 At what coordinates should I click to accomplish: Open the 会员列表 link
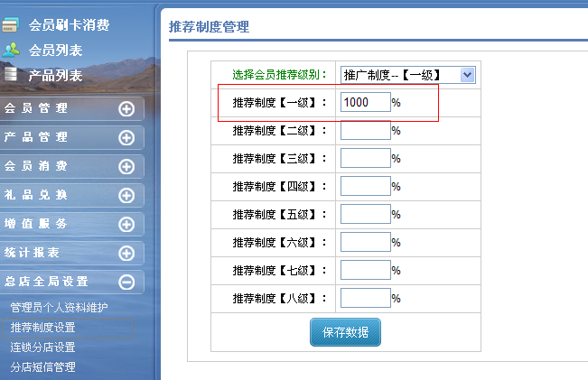[56, 50]
